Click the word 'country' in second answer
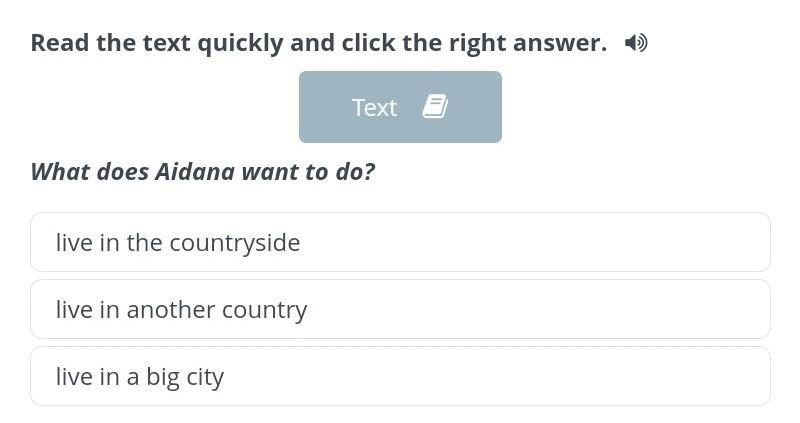800x423 pixels. click(x=264, y=311)
